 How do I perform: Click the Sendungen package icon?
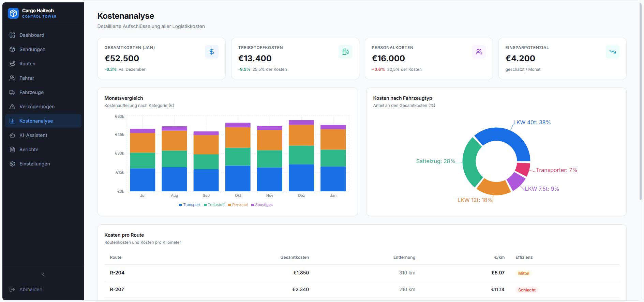[12, 49]
